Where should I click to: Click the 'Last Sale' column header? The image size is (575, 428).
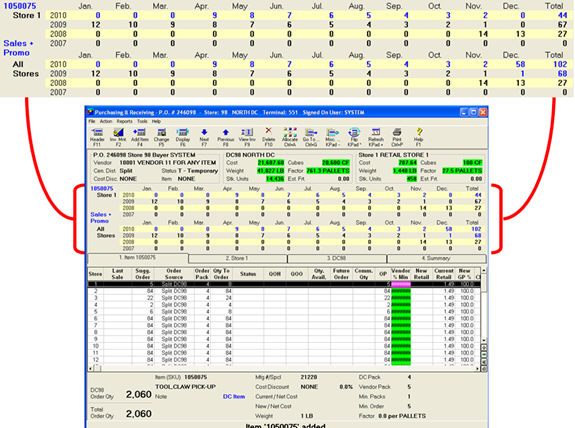pos(117,274)
